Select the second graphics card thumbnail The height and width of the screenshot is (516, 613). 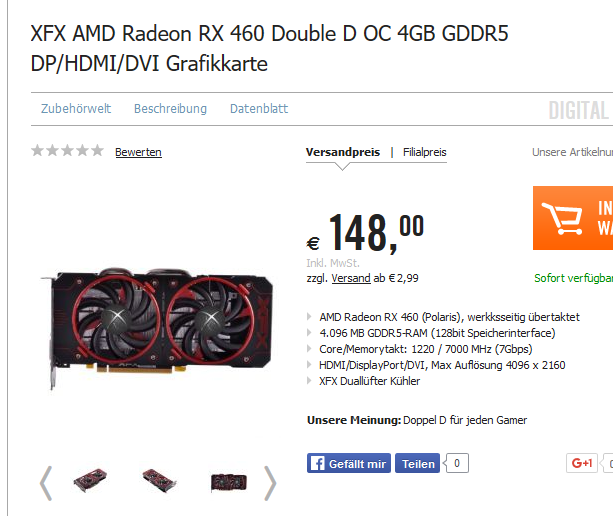tap(159, 481)
